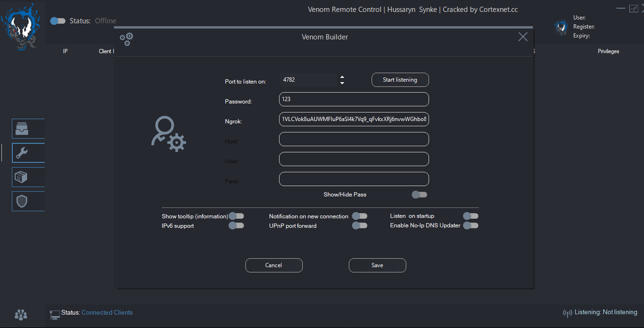Click the Save button
This screenshot has width=644, height=328.
pos(377,265)
